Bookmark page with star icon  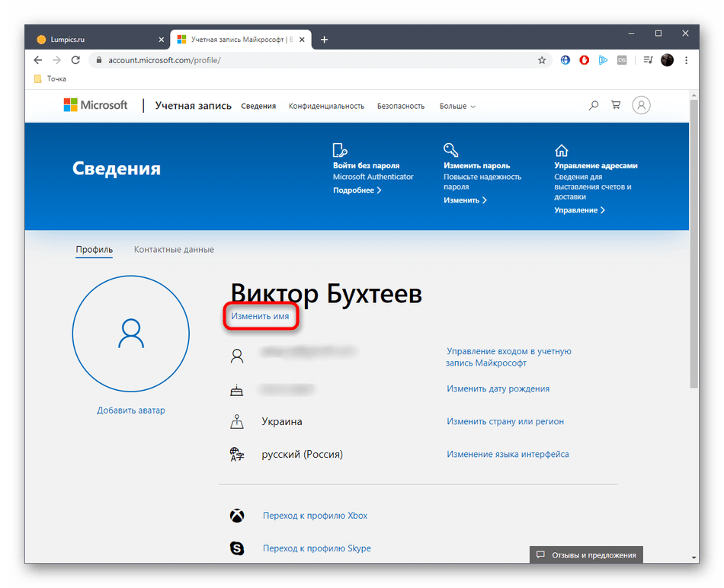[542, 60]
